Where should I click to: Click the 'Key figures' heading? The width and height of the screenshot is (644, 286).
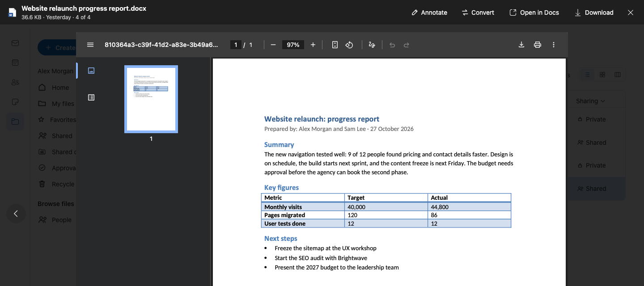(x=281, y=188)
